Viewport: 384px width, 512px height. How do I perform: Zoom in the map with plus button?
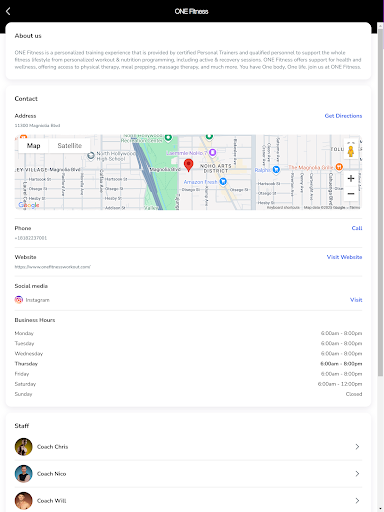pos(351,179)
